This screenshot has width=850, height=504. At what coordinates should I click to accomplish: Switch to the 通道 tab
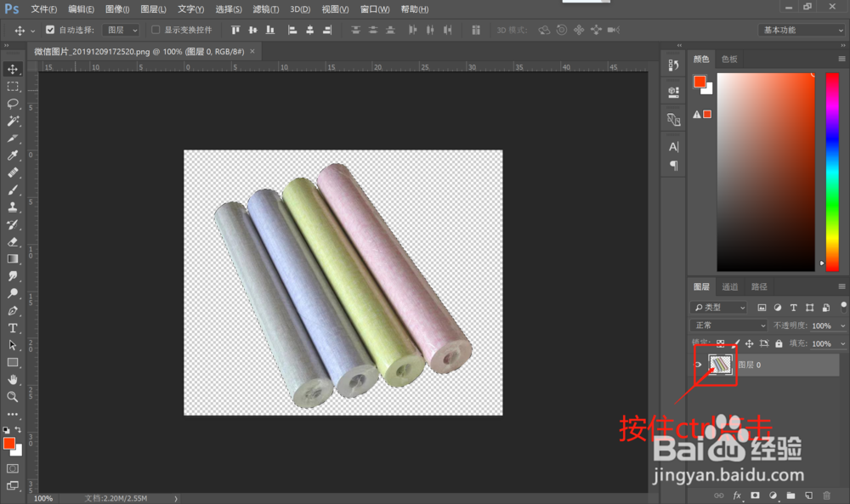point(729,286)
